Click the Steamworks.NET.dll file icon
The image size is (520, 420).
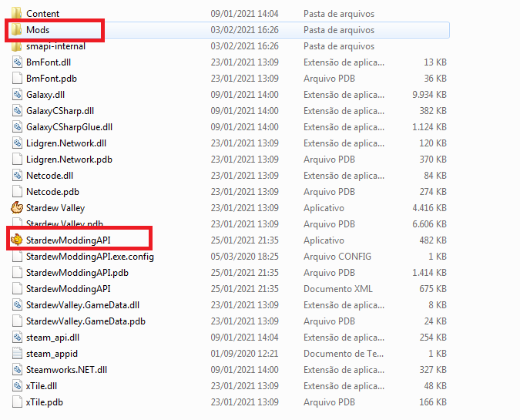17,370
